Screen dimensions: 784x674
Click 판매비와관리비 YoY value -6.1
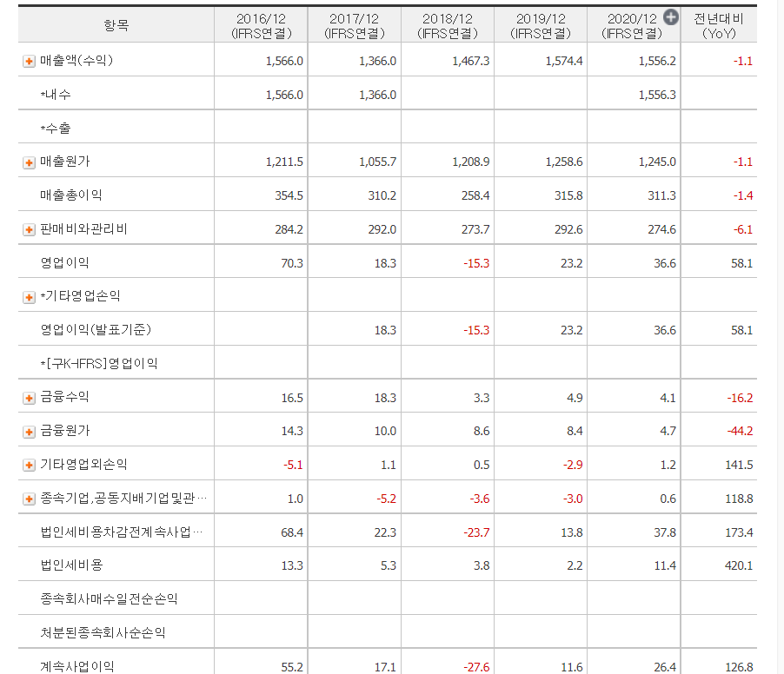coord(742,229)
